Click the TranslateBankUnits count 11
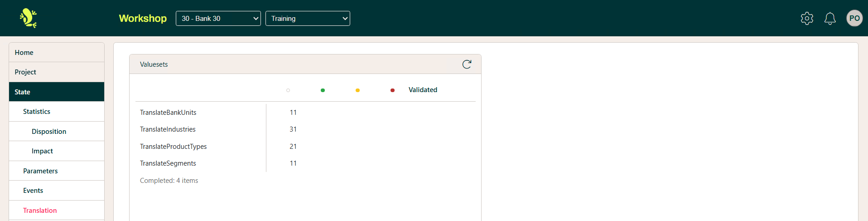This screenshot has height=221, width=868. pyautogui.click(x=293, y=113)
